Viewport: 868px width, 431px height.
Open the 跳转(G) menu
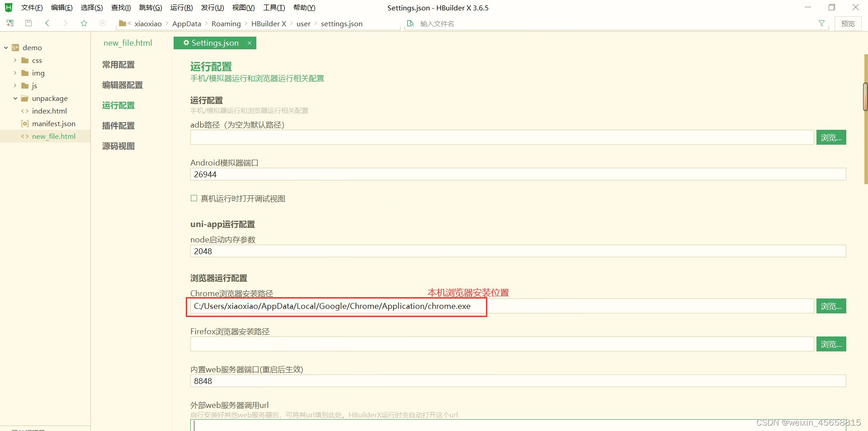tap(151, 8)
